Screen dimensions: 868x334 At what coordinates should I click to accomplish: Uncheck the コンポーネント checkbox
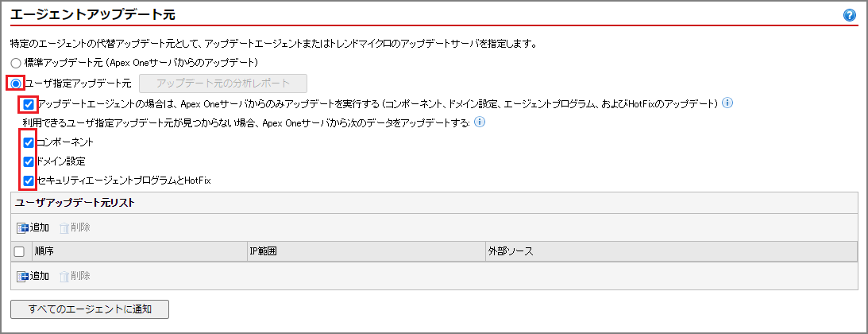pyautogui.click(x=29, y=142)
